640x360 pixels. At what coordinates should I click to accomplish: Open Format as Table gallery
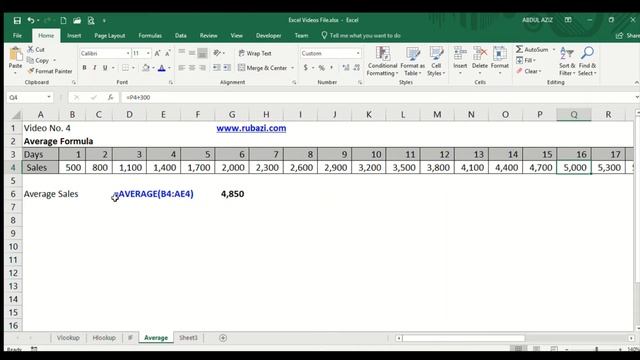pos(413,61)
